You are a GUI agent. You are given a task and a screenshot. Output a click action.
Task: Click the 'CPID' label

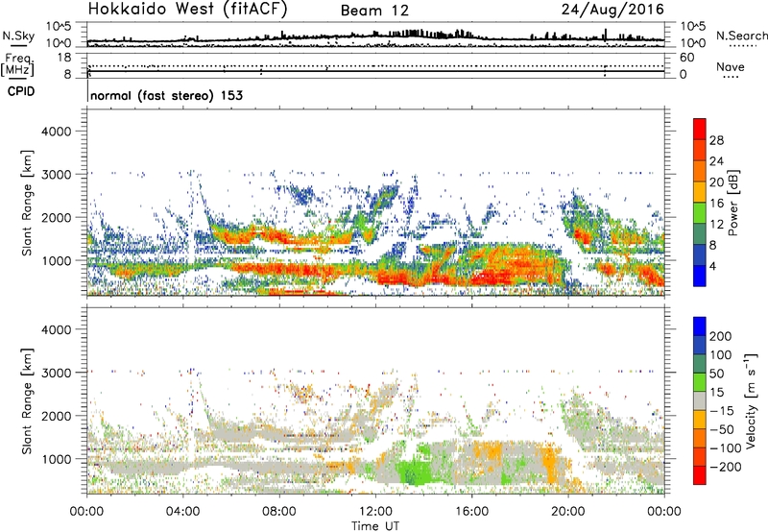click(21, 91)
